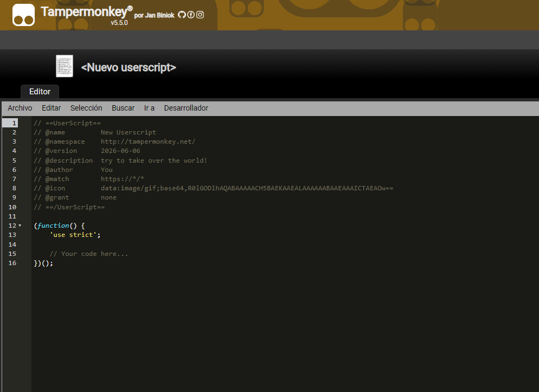
Task: Open the GitHub icon link
Action: pyautogui.click(x=182, y=15)
